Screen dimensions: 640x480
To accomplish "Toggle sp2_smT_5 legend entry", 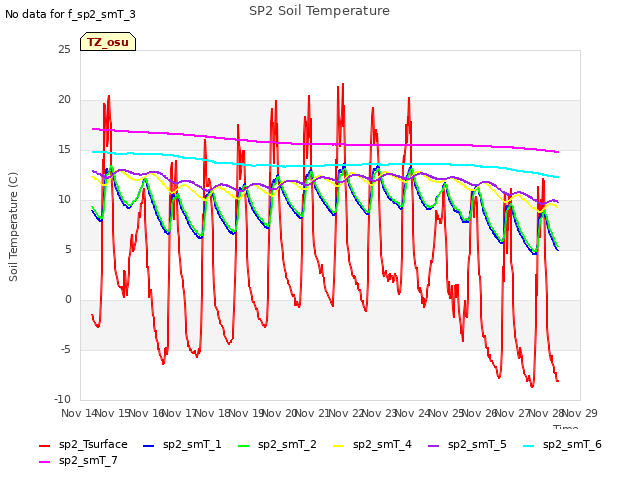I will tap(467, 444).
